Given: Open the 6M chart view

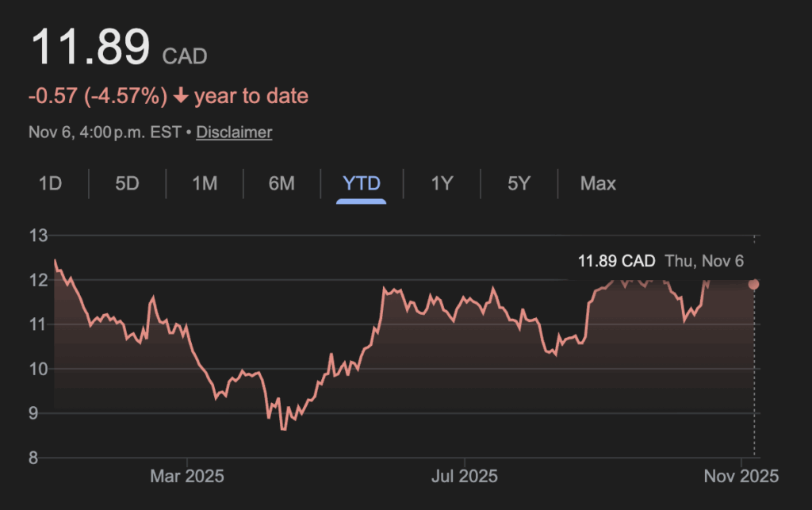Looking at the screenshot, I should [x=282, y=184].
